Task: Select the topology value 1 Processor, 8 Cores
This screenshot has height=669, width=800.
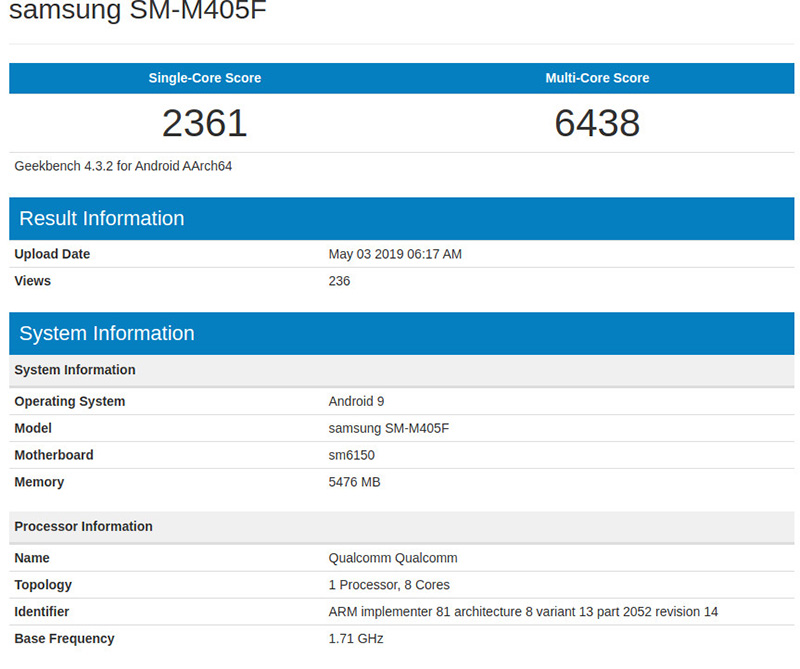Action: coord(389,585)
